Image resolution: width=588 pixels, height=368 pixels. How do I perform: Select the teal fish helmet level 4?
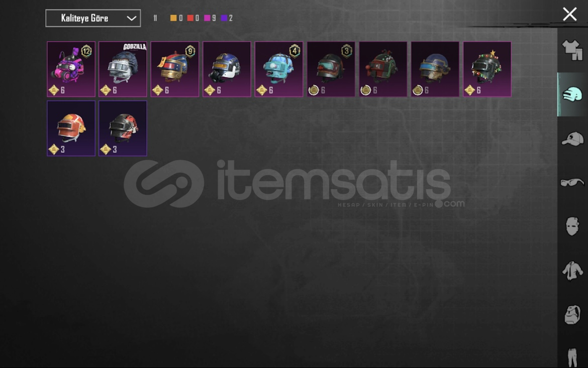278,69
